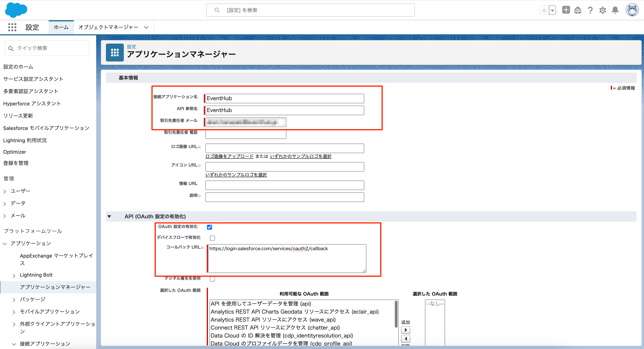Enable the デバイスフローで有効化 checkbox
The image size is (644, 349).
(212, 238)
